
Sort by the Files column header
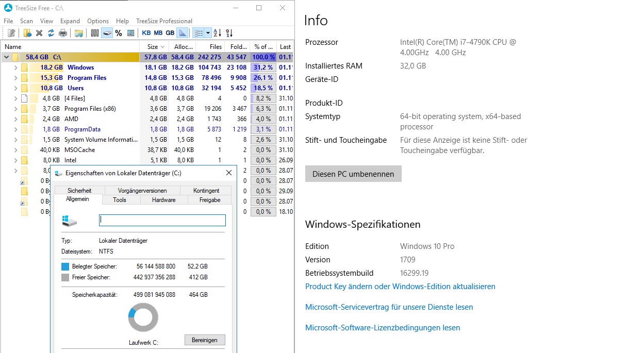click(x=210, y=46)
